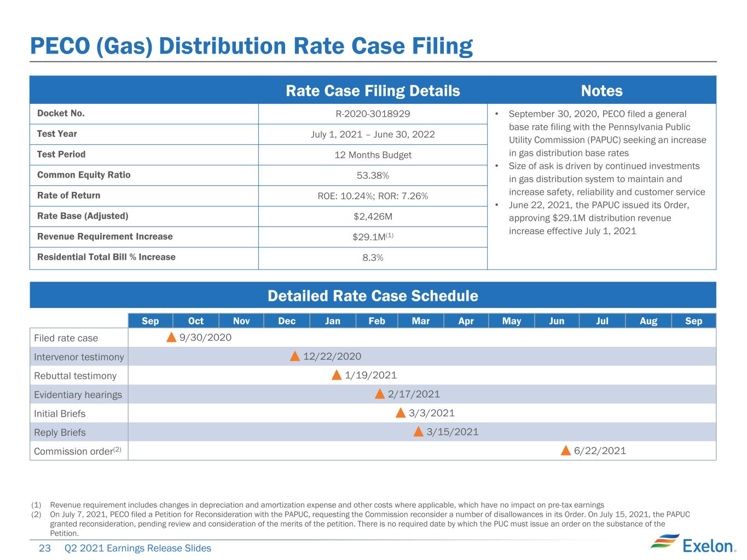Image resolution: width=747 pixels, height=560 pixels.
Task: Click the Exelon logo
Action: point(692,545)
